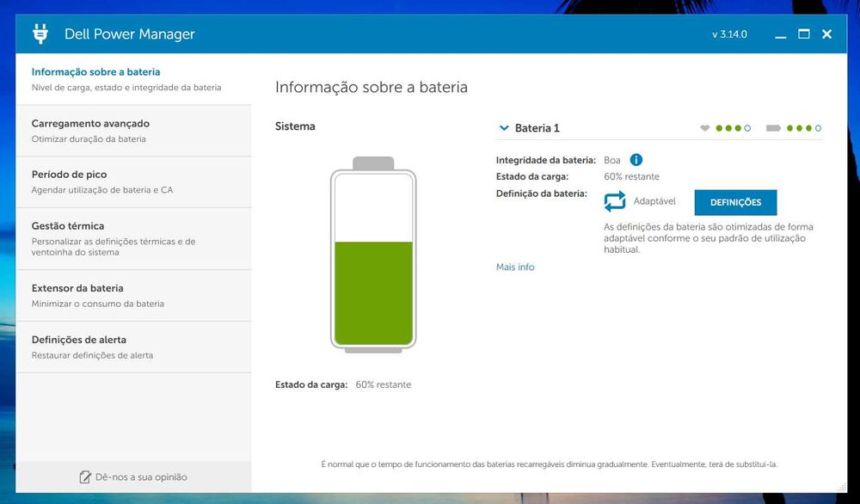860x504 pixels.
Task: Go to Definições de alerta section
Action: point(133,347)
